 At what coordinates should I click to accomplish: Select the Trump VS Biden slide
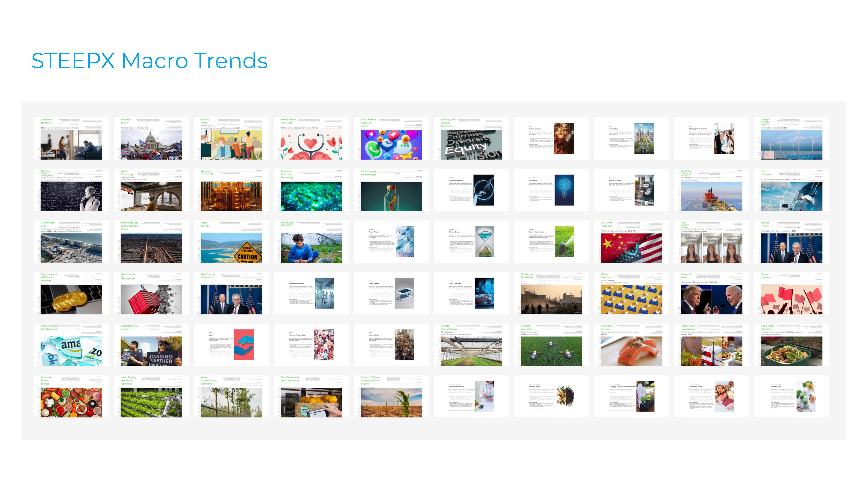(711, 293)
